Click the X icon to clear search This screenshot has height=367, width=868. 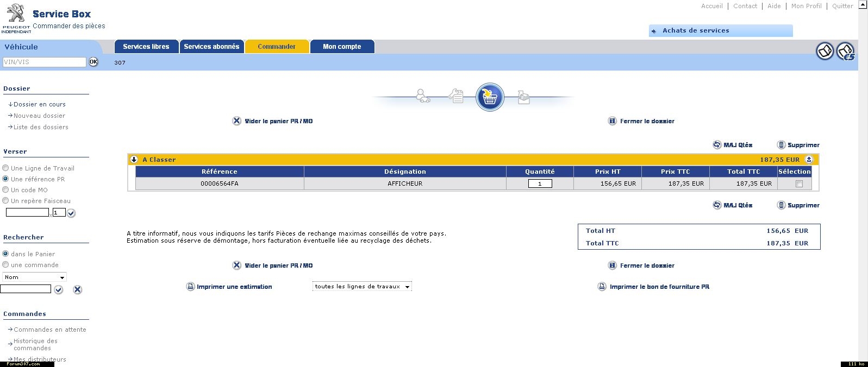(x=78, y=290)
